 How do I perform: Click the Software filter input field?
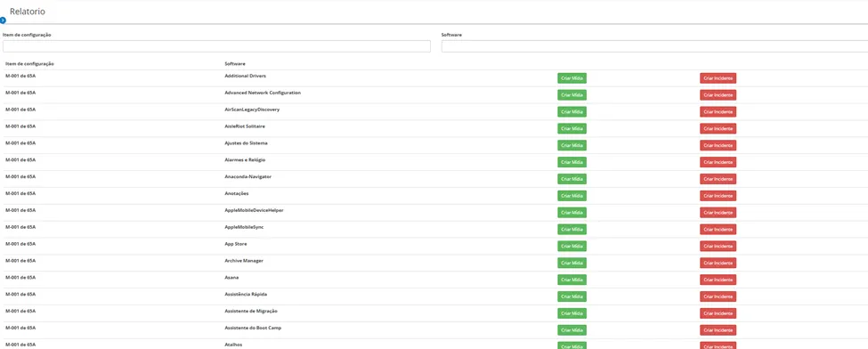(x=654, y=46)
